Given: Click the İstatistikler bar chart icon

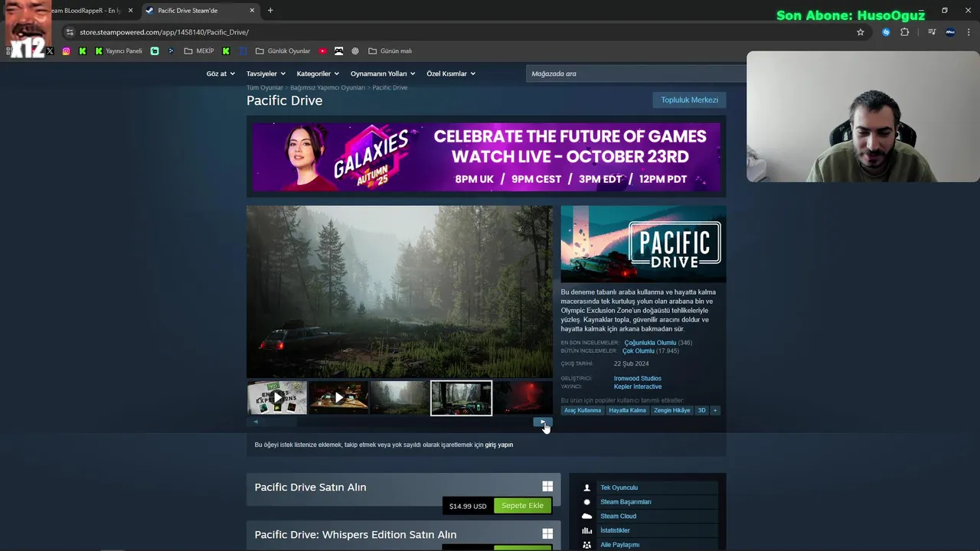Looking at the screenshot, I should click(x=586, y=530).
